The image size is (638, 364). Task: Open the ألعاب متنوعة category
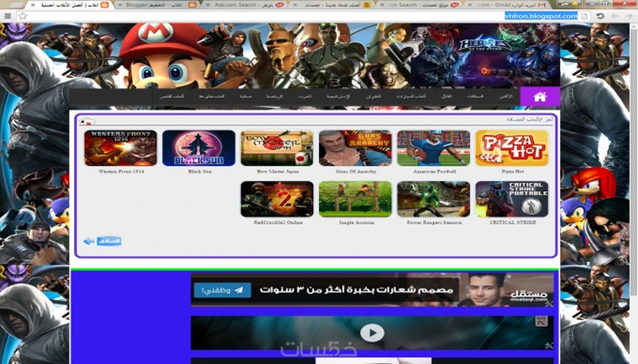[212, 96]
